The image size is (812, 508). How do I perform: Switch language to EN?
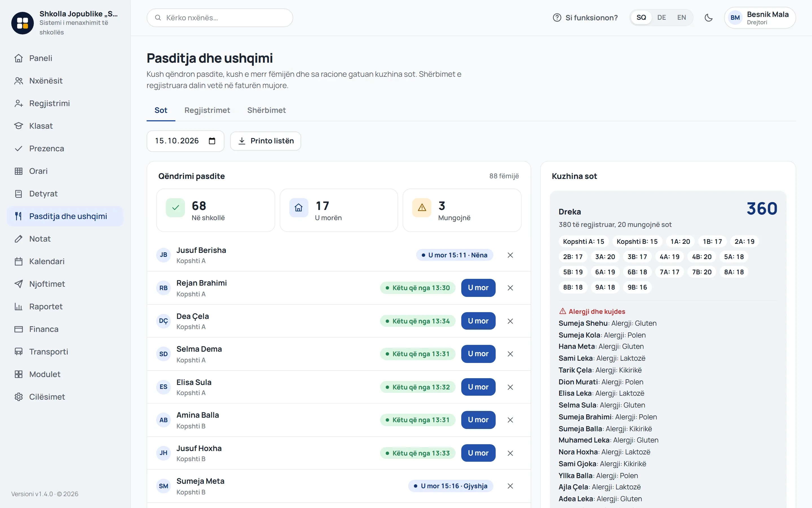click(x=681, y=17)
